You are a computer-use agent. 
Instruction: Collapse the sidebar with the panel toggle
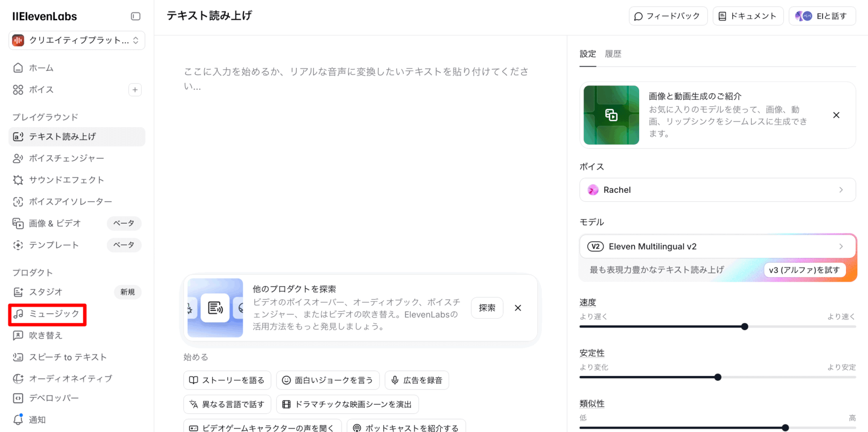tap(135, 16)
